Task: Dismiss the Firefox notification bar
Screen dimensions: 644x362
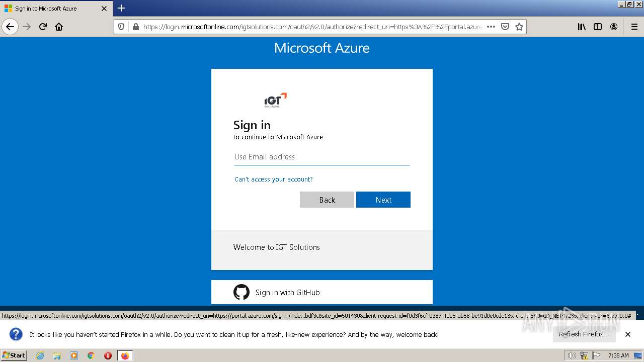Action: click(x=628, y=334)
